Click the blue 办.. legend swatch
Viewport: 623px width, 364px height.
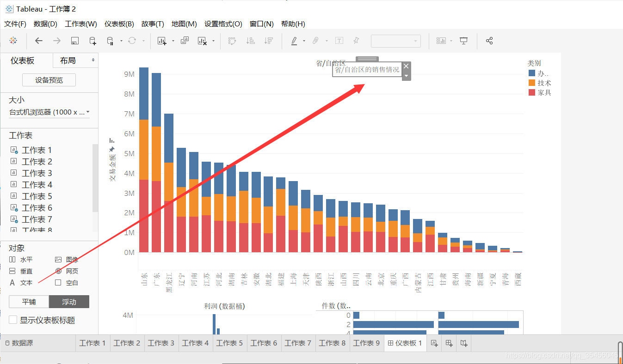coord(531,73)
